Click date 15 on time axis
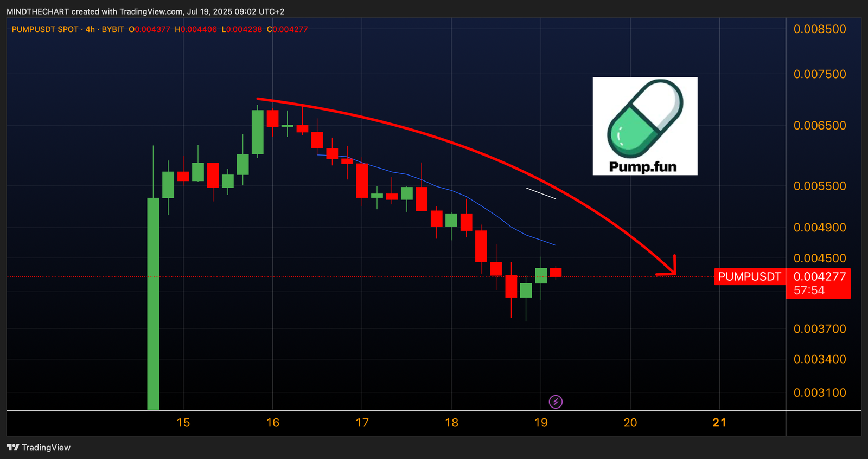868x459 pixels. [183, 423]
